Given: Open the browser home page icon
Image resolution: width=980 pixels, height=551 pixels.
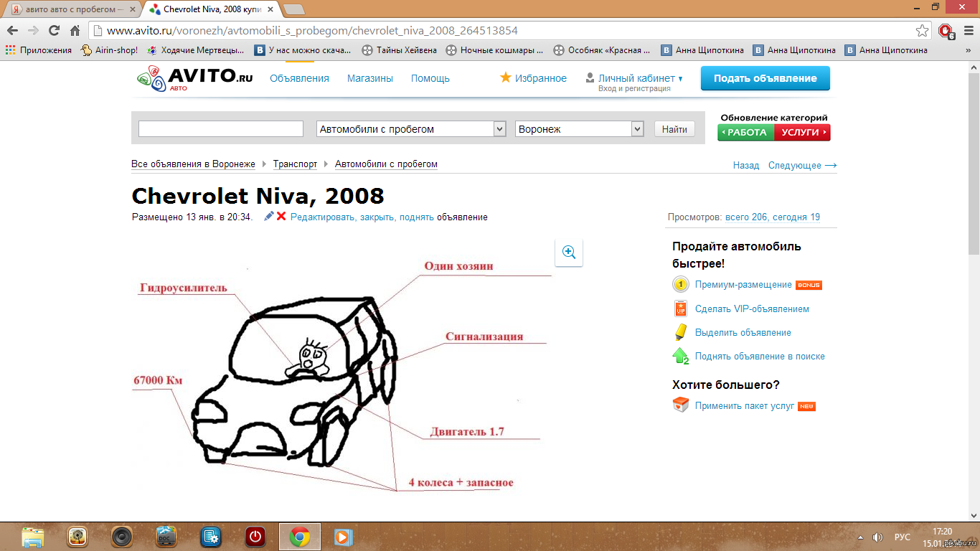Looking at the screenshot, I should 75,31.
